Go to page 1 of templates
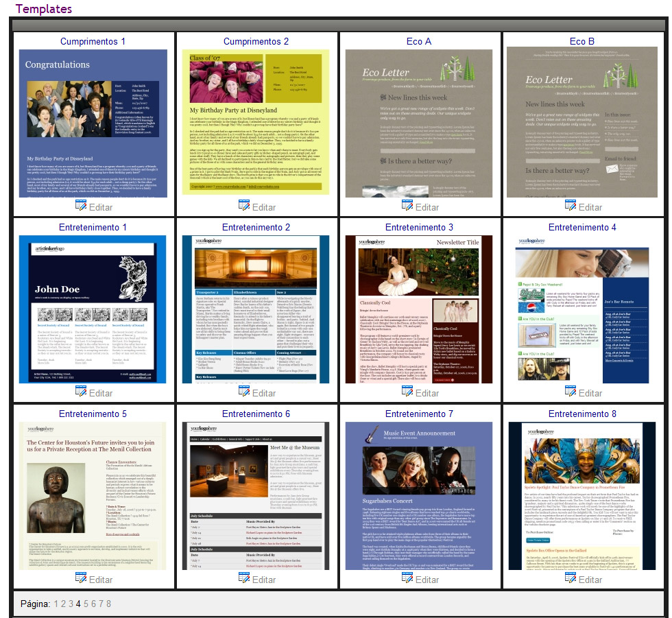The width and height of the screenshot is (672, 618). click(56, 604)
